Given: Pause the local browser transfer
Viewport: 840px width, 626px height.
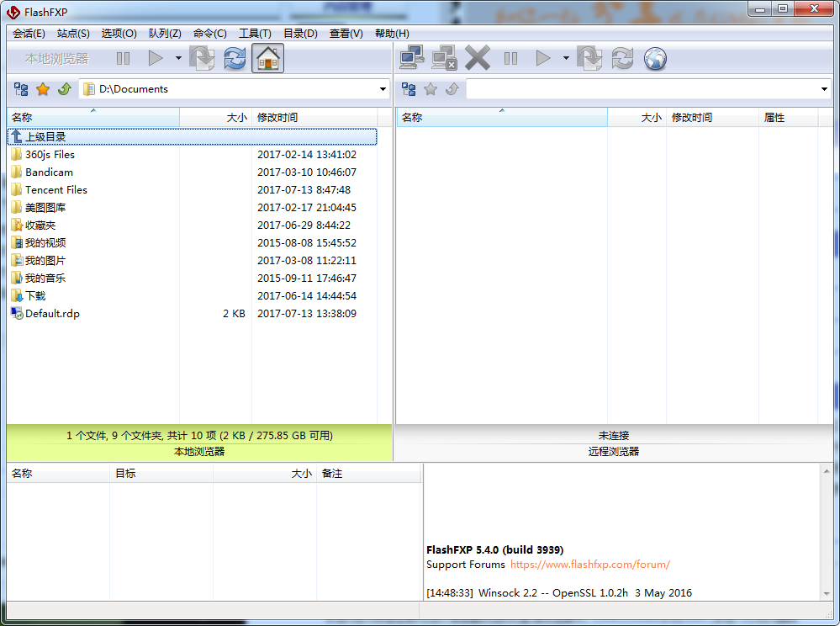Looking at the screenshot, I should click(x=124, y=58).
